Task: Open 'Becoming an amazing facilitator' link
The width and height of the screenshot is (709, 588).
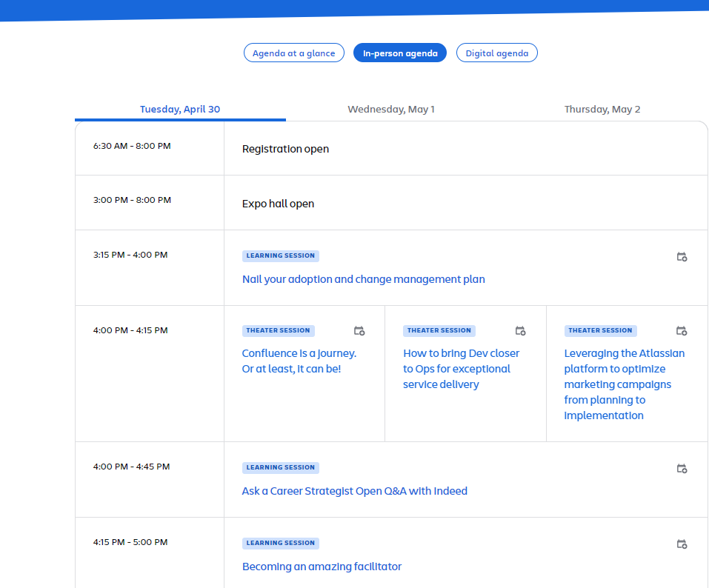Action: (x=322, y=567)
